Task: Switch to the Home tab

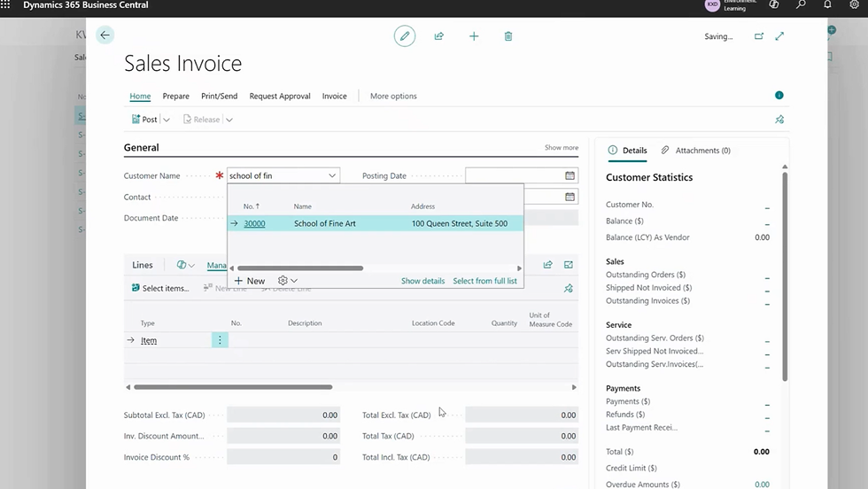Action: [140, 96]
